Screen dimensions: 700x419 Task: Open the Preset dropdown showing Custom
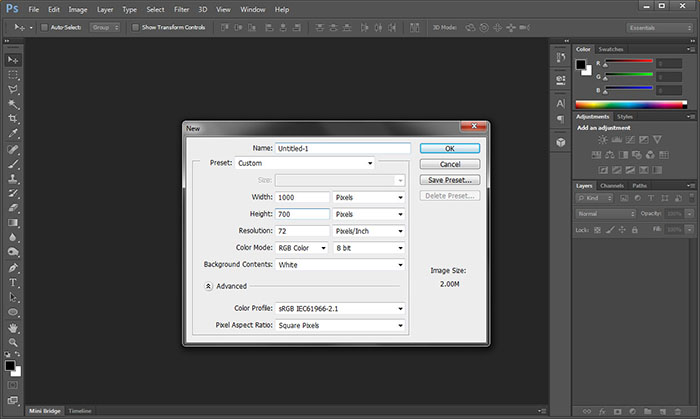(305, 162)
